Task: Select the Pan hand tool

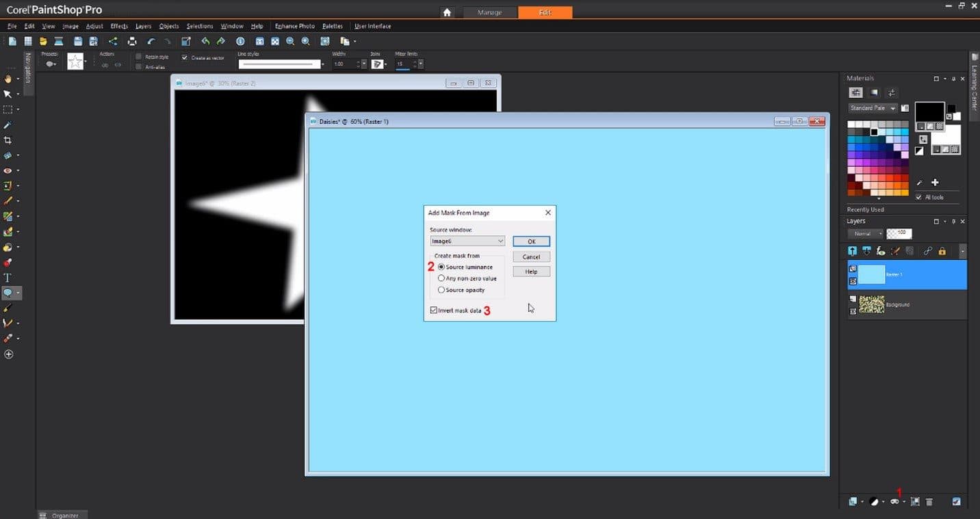Action: click(8, 79)
